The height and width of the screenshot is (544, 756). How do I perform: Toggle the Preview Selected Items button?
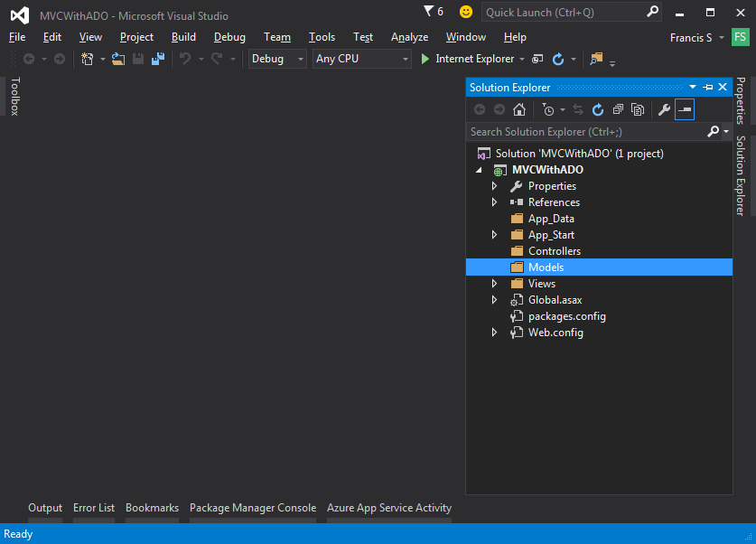pos(685,110)
